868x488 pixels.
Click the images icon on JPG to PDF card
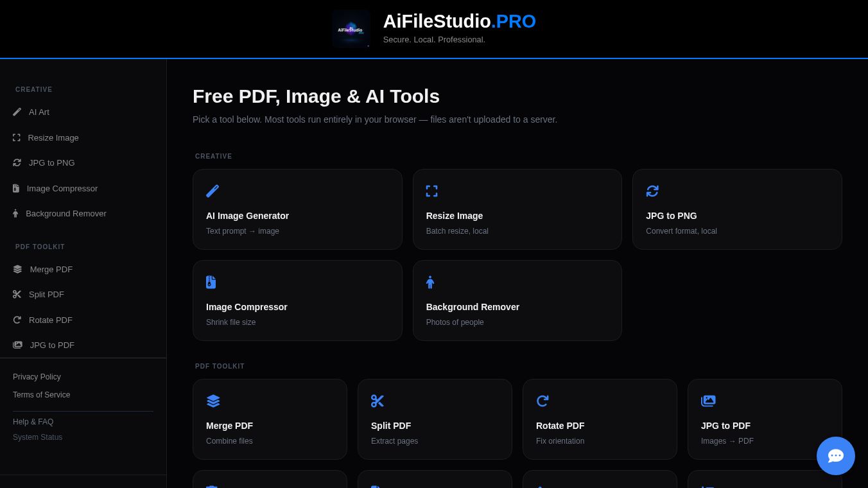pos(708,401)
